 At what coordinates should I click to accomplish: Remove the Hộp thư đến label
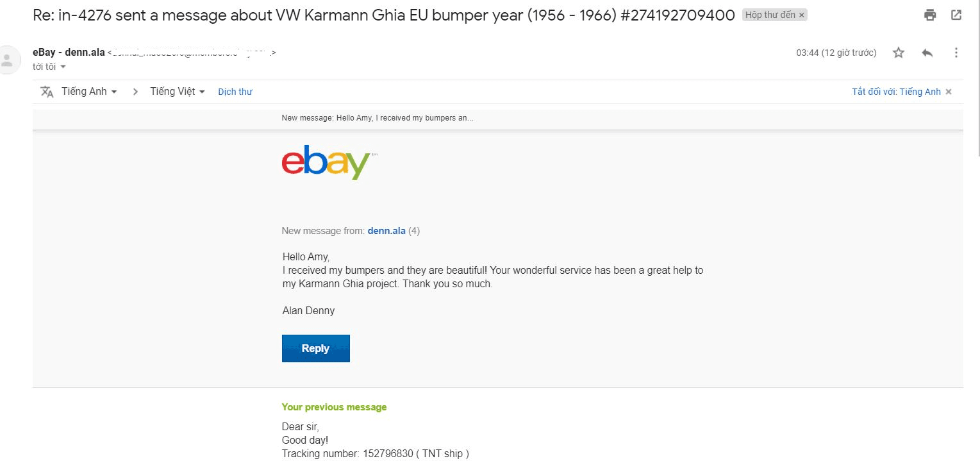click(801, 15)
